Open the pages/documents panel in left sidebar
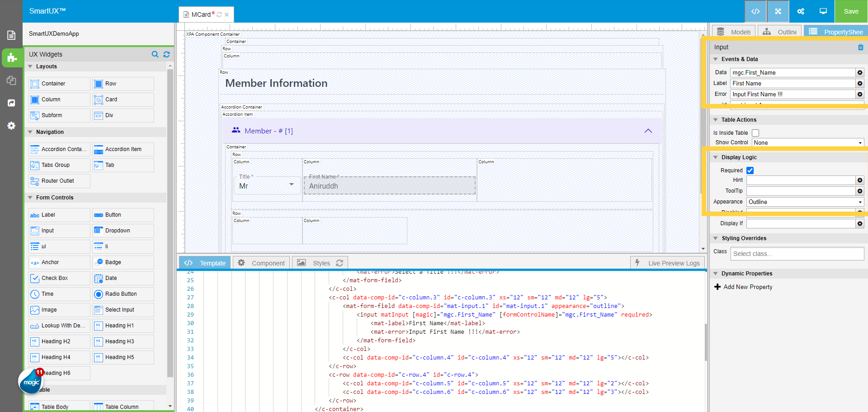868x412 pixels. coord(11,35)
